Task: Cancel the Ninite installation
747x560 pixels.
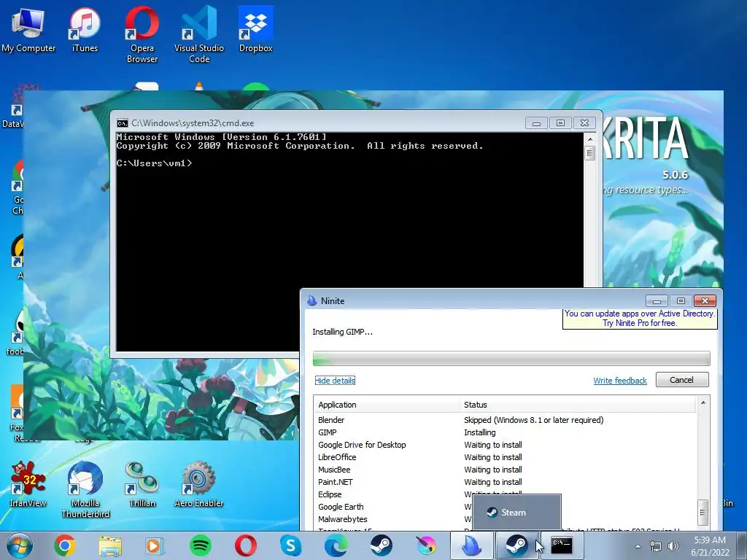Action: click(x=682, y=379)
